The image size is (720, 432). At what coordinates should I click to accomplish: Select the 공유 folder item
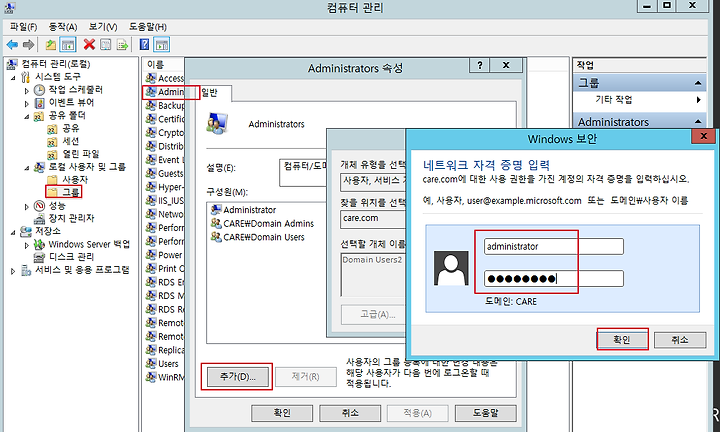click(x=70, y=129)
